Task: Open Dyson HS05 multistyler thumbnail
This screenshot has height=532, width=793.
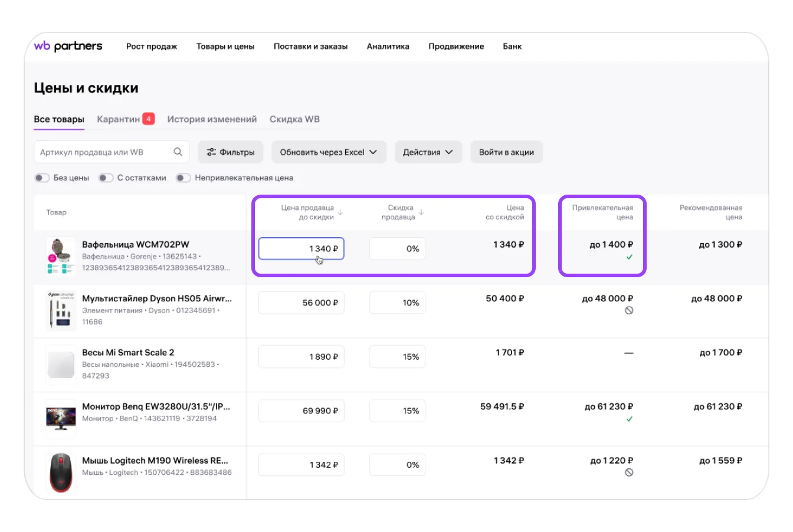Action: point(61,310)
